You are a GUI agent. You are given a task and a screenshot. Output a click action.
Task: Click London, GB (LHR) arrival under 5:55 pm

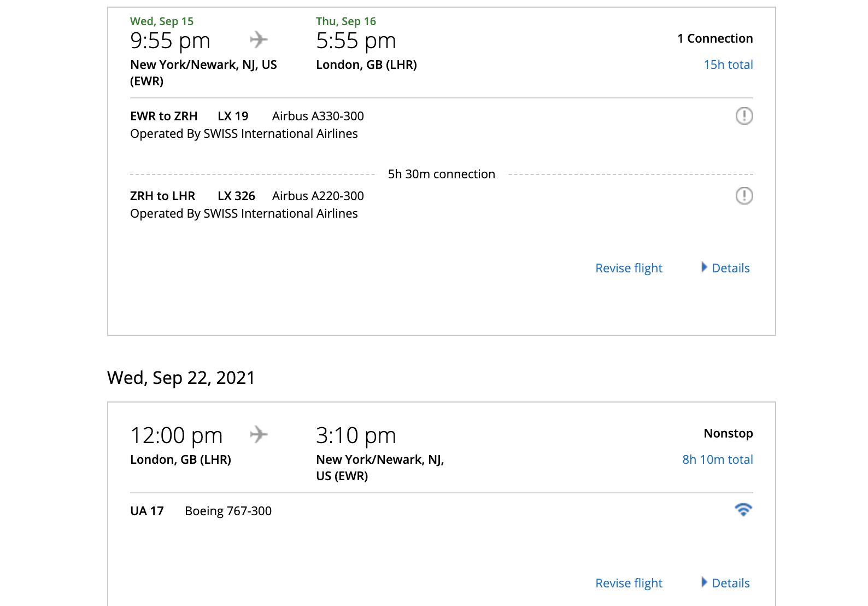pos(366,65)
